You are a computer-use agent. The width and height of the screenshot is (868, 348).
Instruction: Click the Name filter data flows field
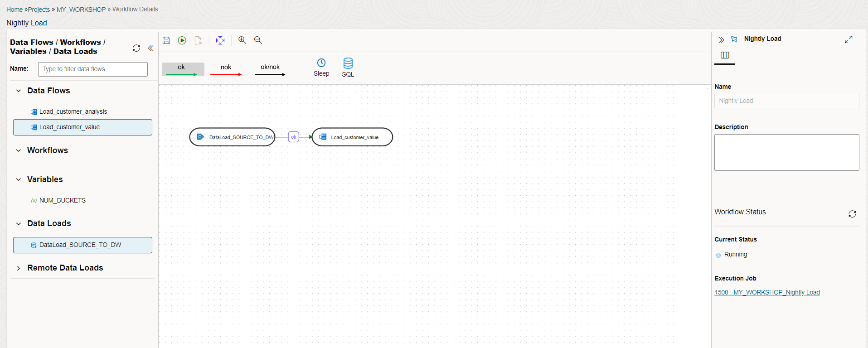pos(93,69)
